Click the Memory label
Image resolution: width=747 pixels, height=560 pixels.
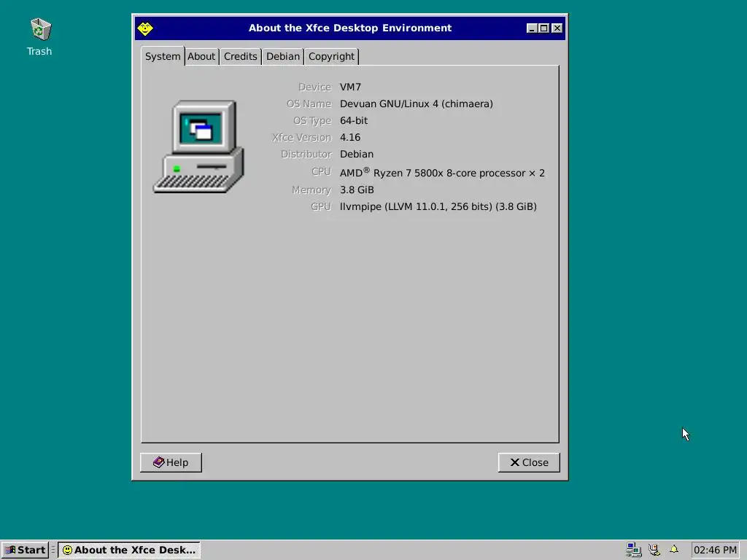(x=311, y=190)
